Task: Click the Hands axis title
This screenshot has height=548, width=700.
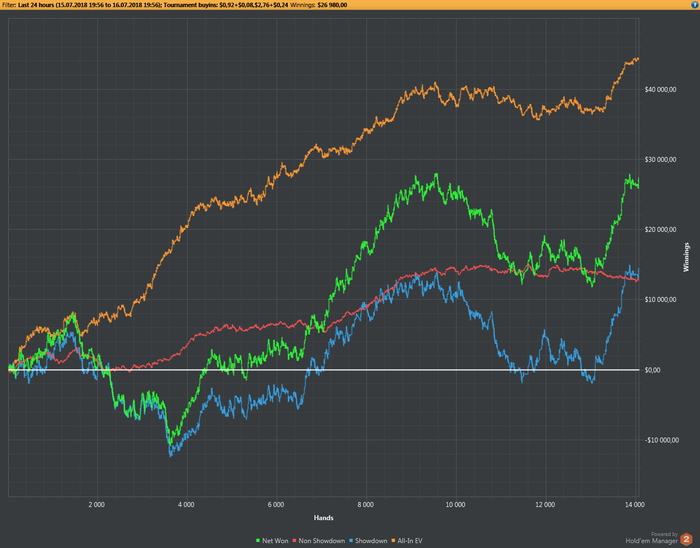Action: click(324, 518)
